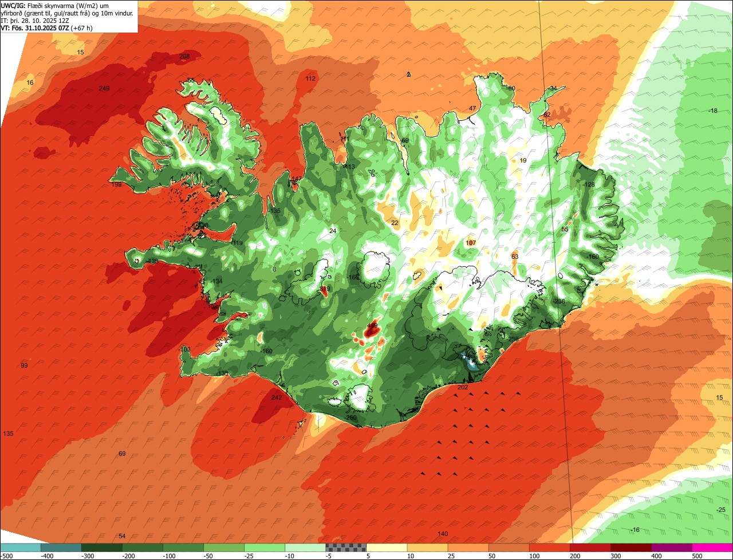Image resolution: width=733 pixels, height=560 pixels.
Task: Click the legend swatch between -400 and -300
Action: point(61,548)
